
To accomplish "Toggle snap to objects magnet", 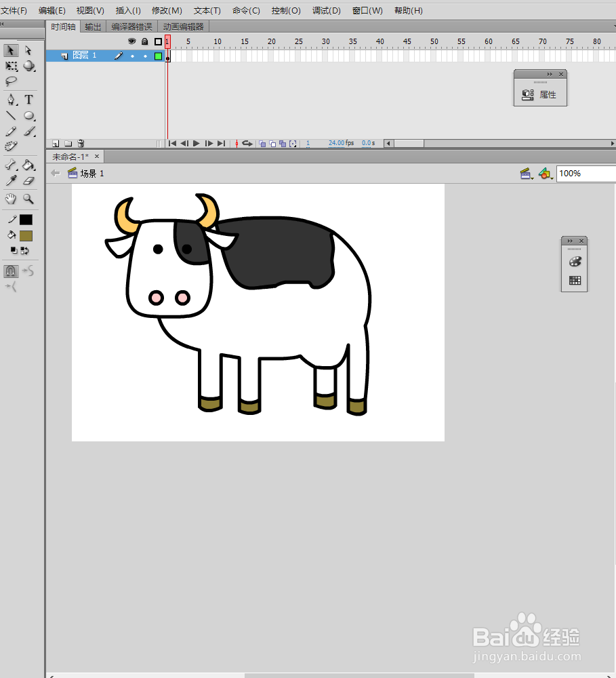I will coord(11,271).
